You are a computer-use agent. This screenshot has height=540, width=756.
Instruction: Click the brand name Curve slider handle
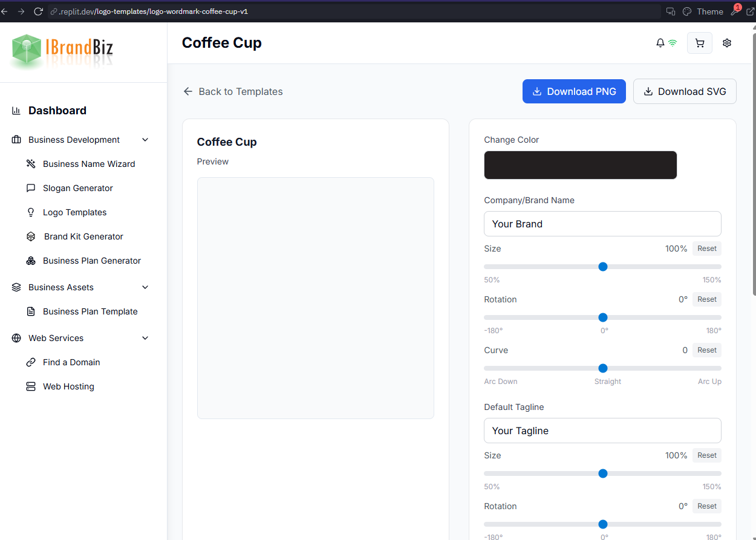tap(602, 368)
